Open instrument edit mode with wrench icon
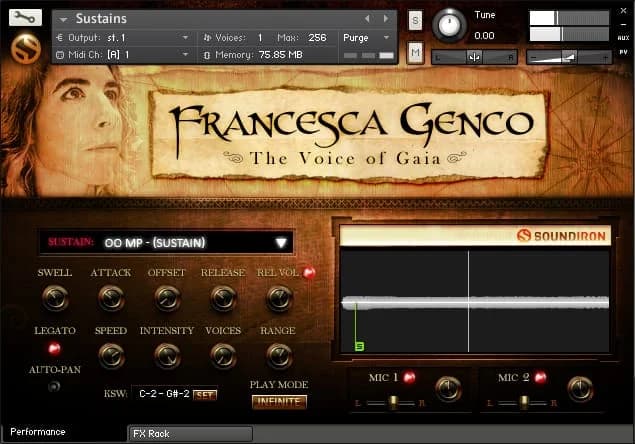 pyautogui.click(x=25, y=17)
